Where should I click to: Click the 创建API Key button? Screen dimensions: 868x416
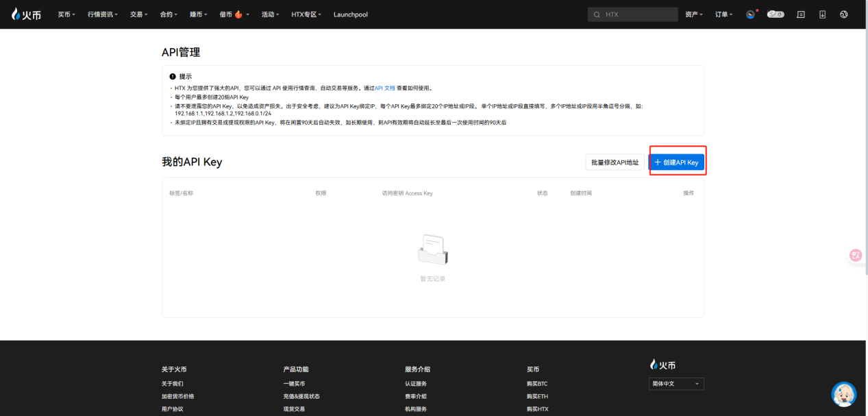677,162
